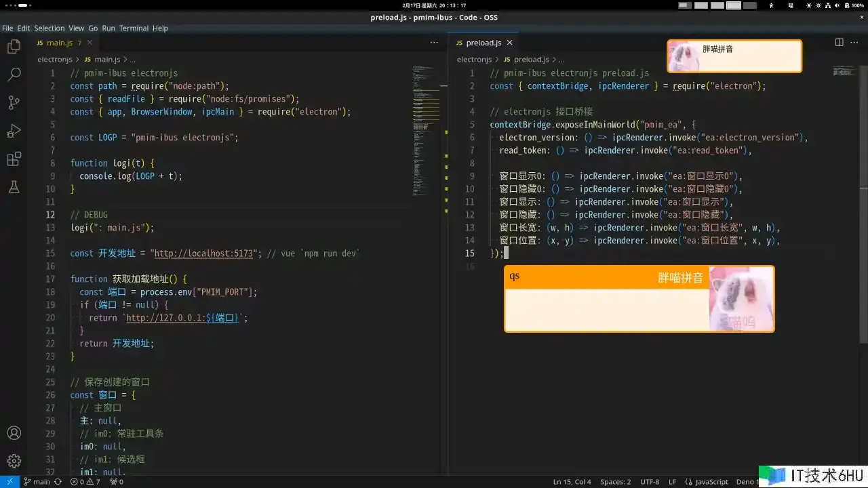Change UTF-8 encoding in status bar
The height and width of the screenshot is (488, 868).
(649, 482)
